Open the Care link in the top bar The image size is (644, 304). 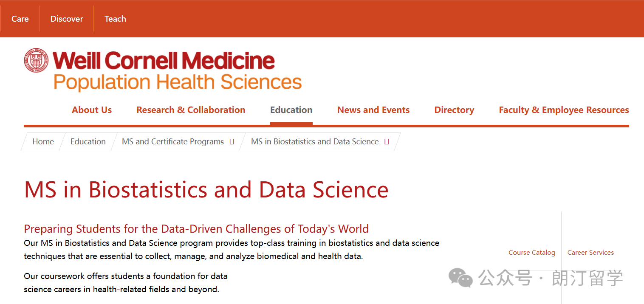tap(20, 19)
